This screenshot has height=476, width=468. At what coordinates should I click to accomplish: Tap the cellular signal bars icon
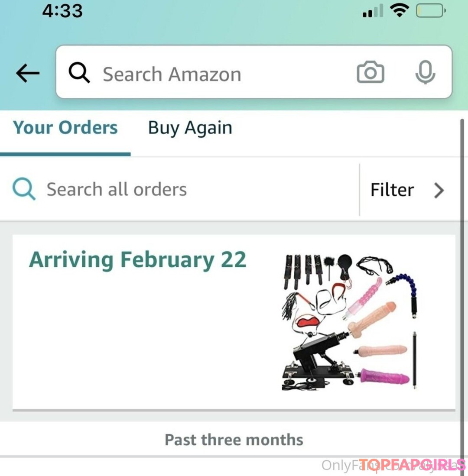pyautogui.click(x=373, y=11)
